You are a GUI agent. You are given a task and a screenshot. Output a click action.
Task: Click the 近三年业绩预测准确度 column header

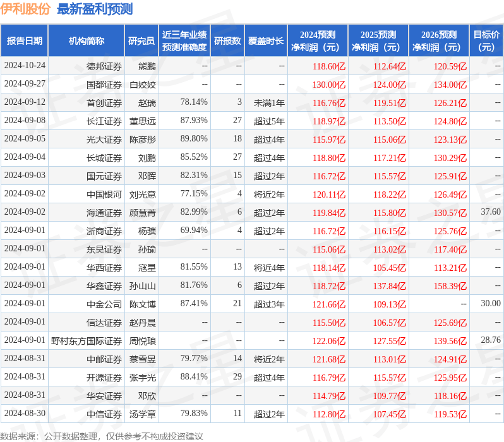point(184,41)
